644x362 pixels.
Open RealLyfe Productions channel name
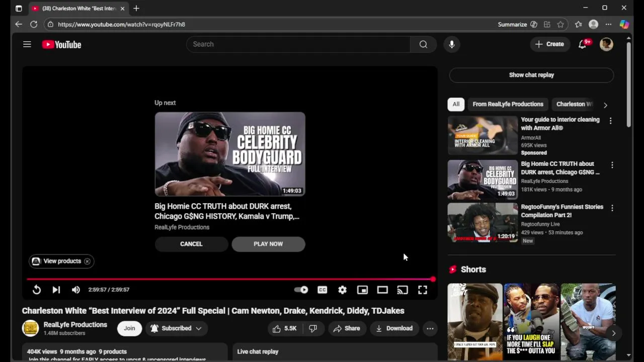[75, 325]
